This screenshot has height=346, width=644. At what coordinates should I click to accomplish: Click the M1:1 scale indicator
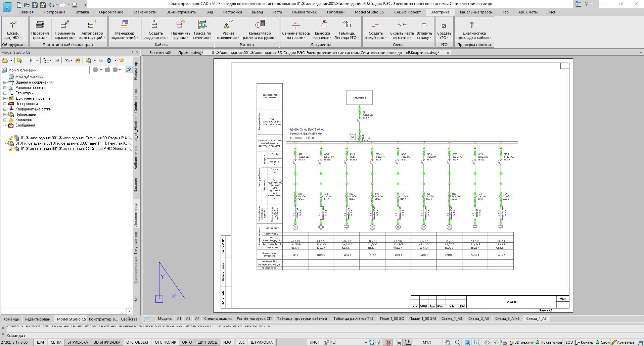(x=426, y=342)
